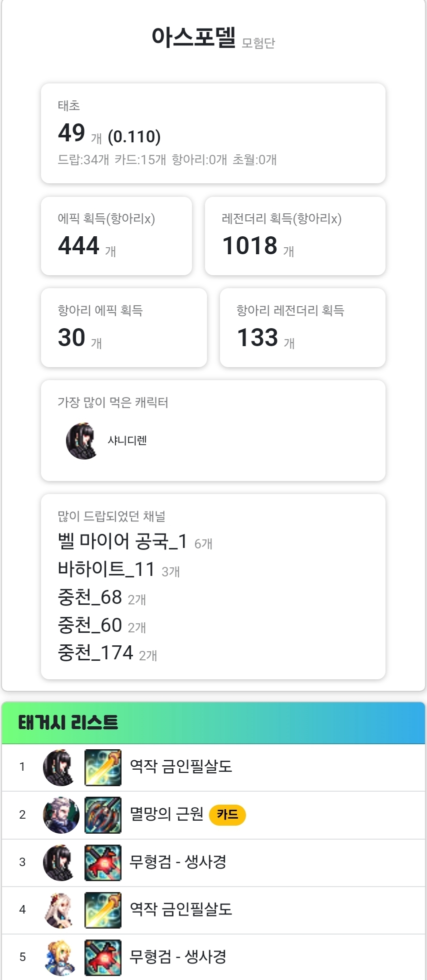Click item icon in list row 3

pos(103,863)
